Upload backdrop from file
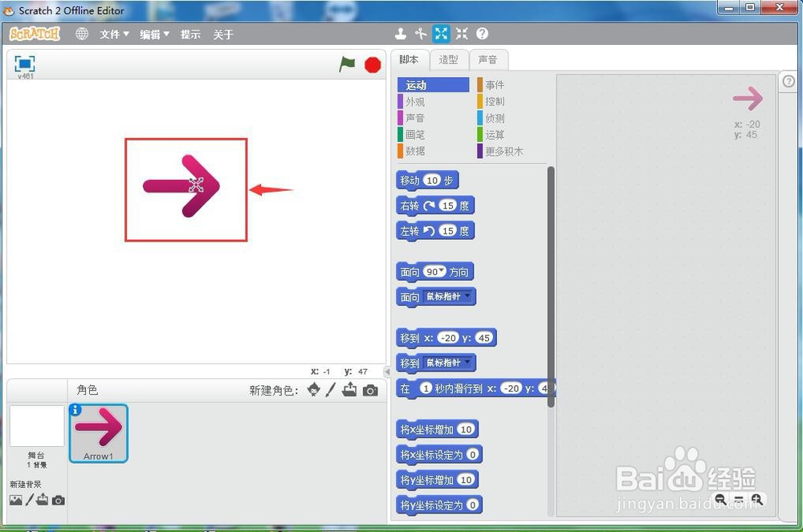Viewport: 803px width, 532px height. click(43, 500)
